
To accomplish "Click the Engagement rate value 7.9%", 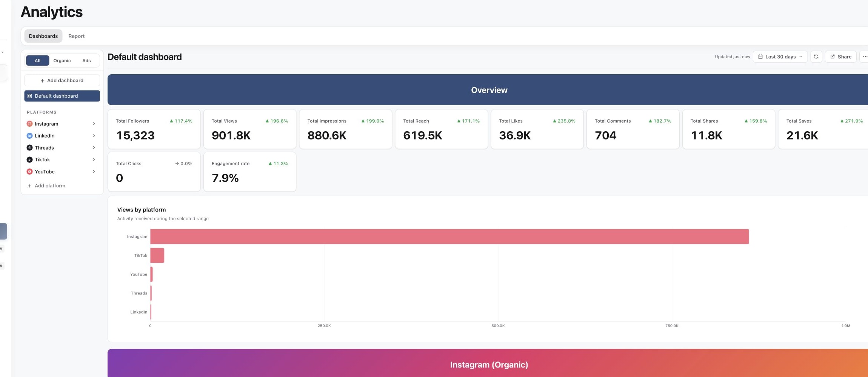I will coord(225,178).
